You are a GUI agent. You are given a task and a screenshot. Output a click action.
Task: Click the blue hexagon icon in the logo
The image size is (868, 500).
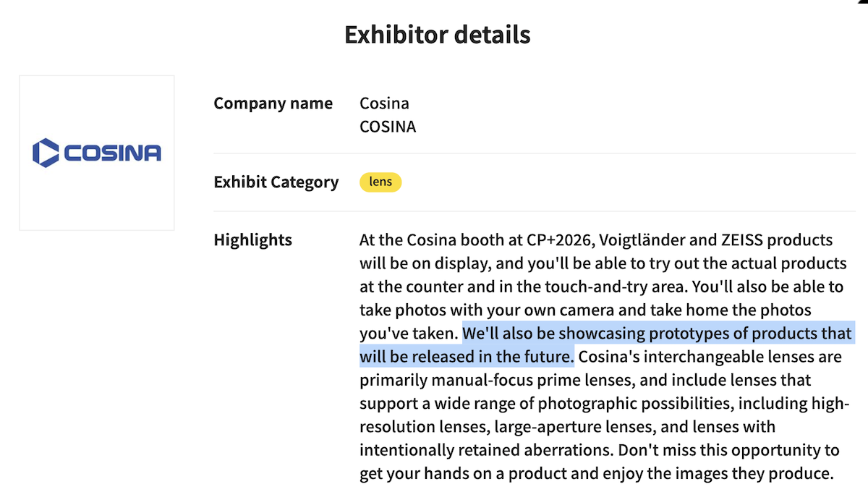pyautogui.click(x=46, y=153)
